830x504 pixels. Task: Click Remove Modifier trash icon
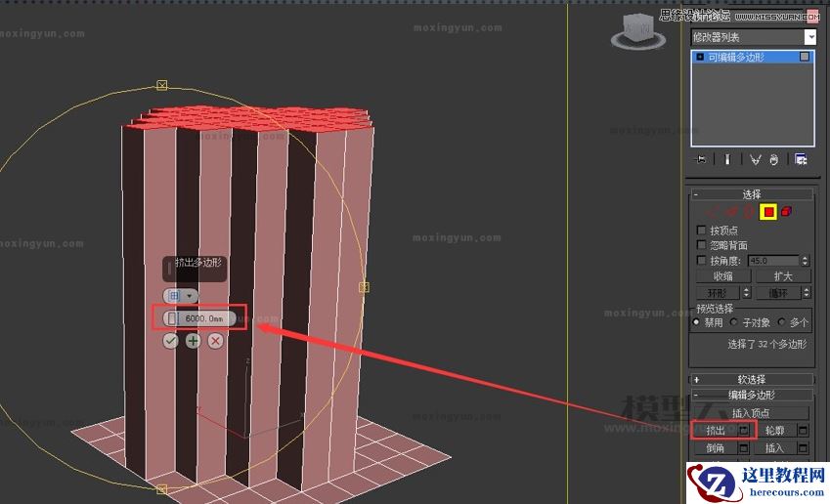tap(774, 159)
